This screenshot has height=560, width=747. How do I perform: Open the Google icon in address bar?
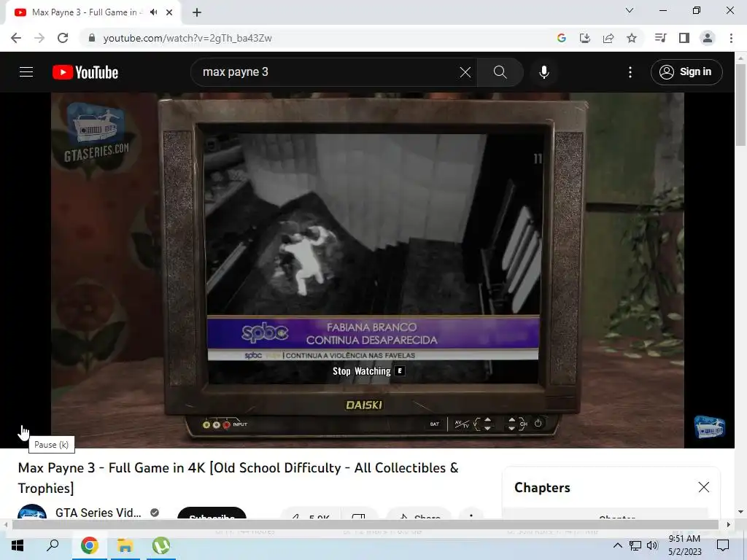coord(562,38)
